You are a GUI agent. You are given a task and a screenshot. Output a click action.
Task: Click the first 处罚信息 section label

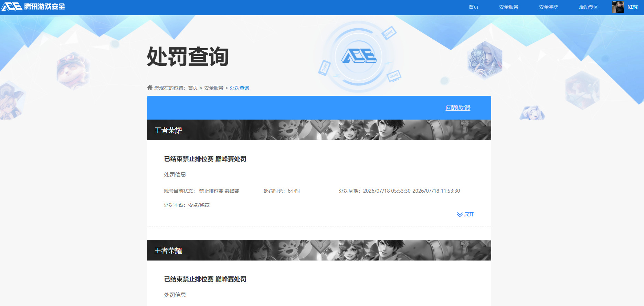[175, 175]
